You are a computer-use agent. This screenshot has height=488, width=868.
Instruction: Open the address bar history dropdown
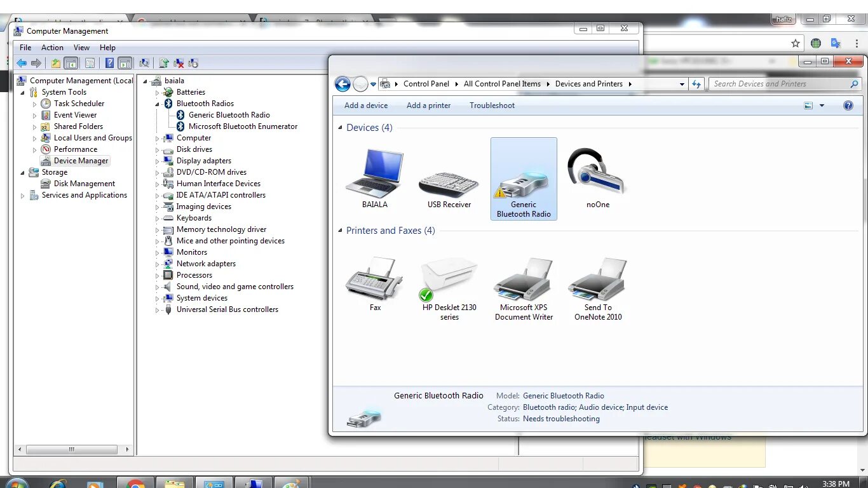(x=682, y=84)
